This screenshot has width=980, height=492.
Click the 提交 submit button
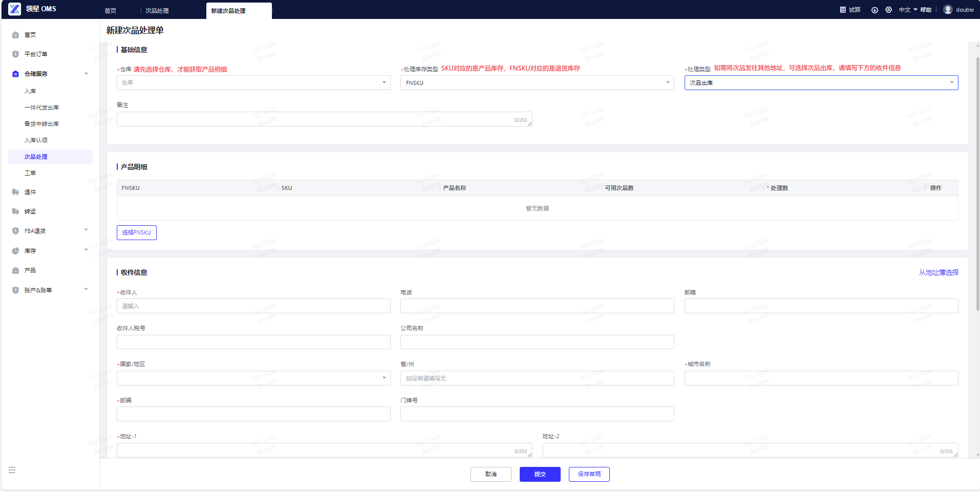pyautogui.click(x=540, y=474)
